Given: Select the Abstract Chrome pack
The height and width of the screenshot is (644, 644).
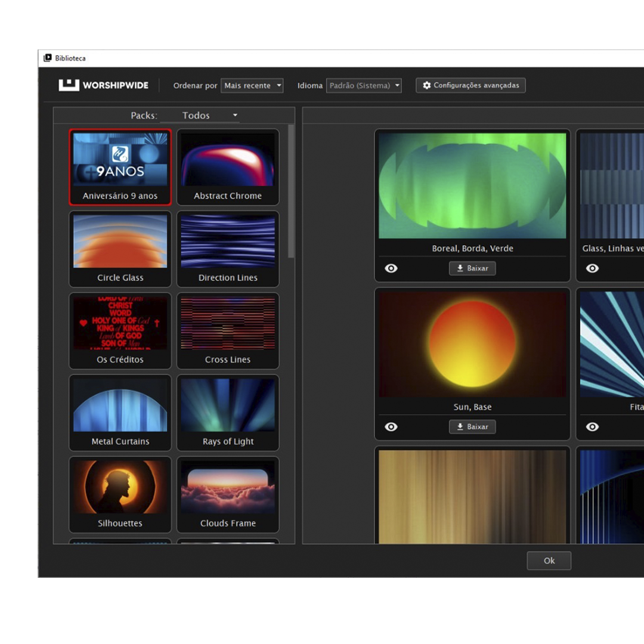Looking at the screenshot, I should (228, 167).
